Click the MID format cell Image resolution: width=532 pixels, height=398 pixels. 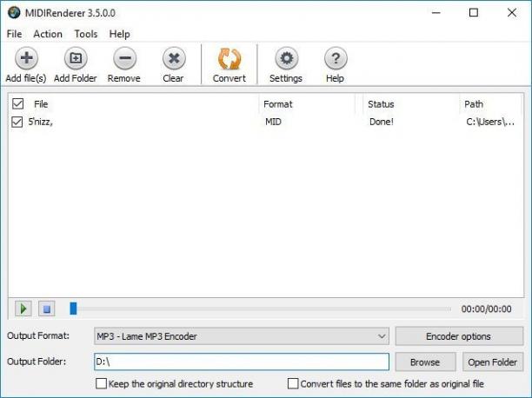pyautogui.click(x=273, y=122)
